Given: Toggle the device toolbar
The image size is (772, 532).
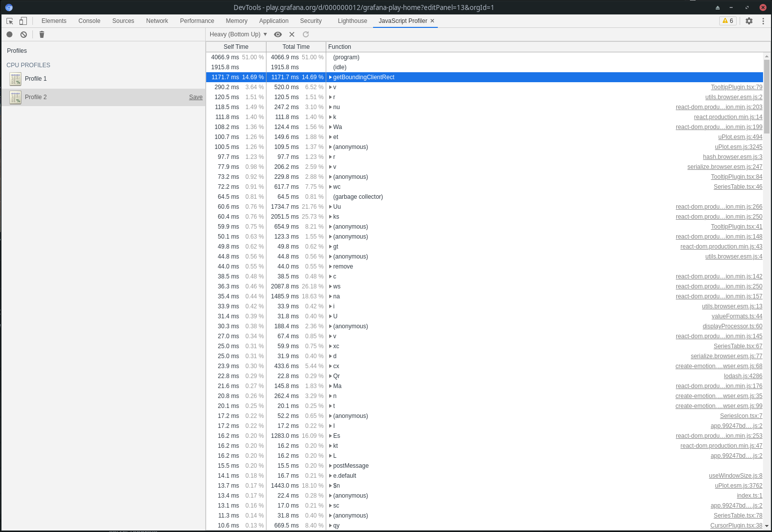Looking at the screenshot, I should tap(22, 20).
